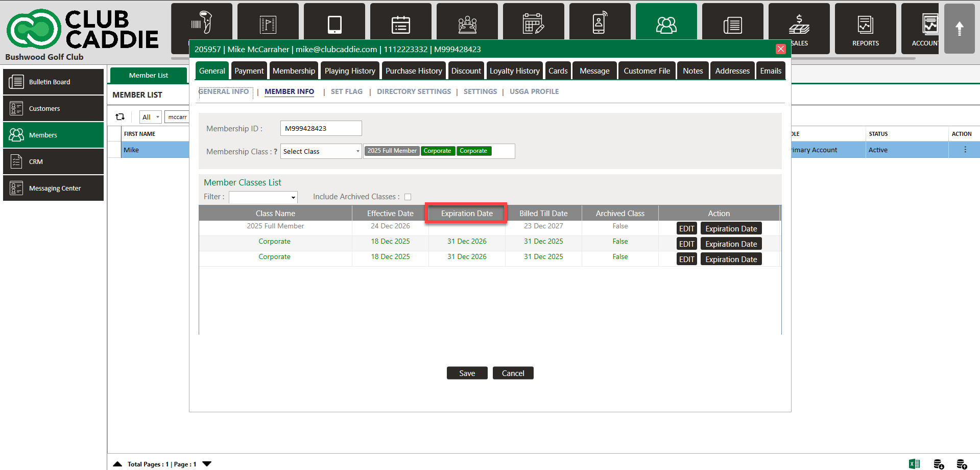Expand the Member Classes Filter dropdown
980x470 pixels.
[263, 197]
